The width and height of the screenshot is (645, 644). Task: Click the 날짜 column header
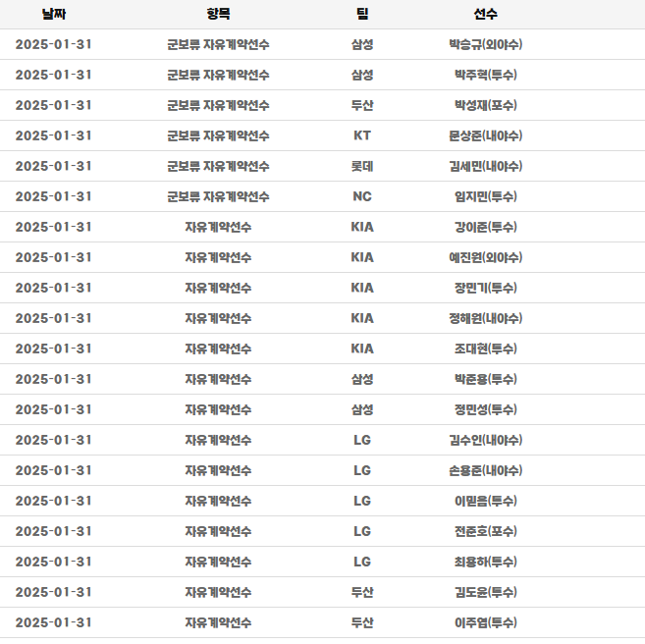pos(54,14)
